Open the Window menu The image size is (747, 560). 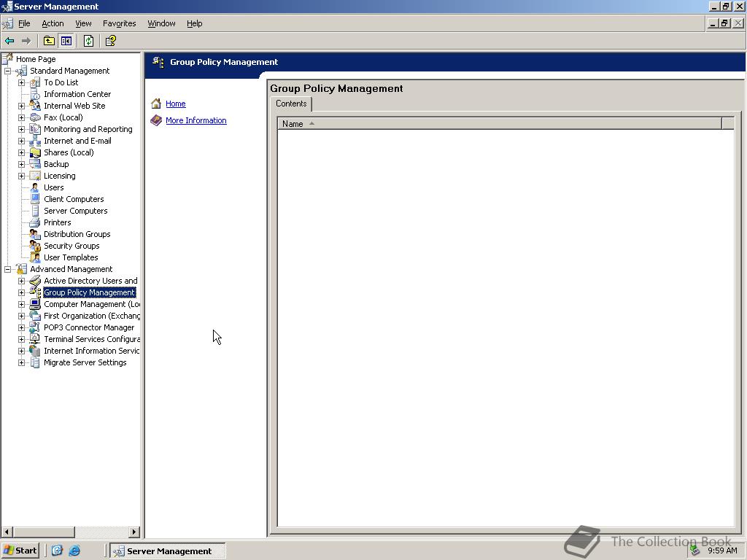point(161,23)
